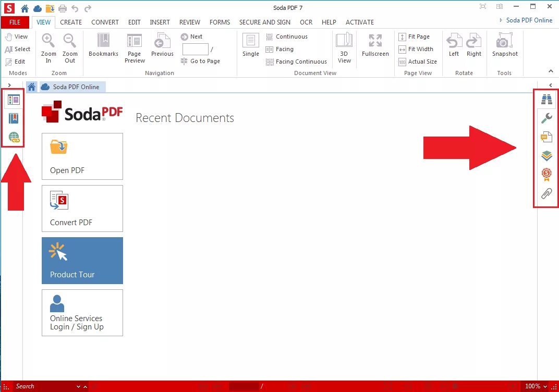Collapse the ribbon with the up chevron
This screenshot has height=392, width=559.
pyautogui.click(x=551, y=71)
